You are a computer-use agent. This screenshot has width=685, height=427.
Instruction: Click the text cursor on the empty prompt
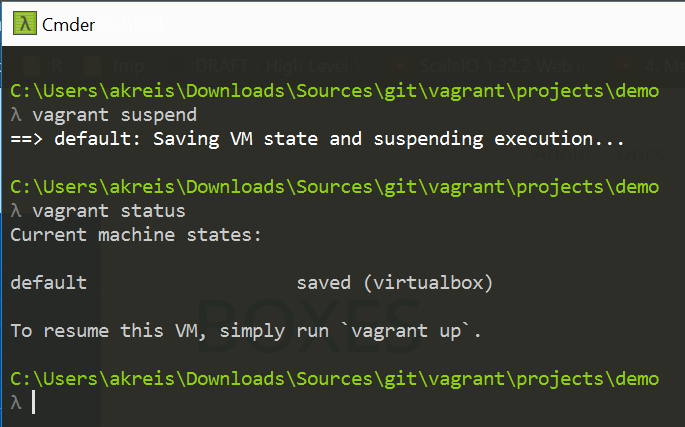coord(33,403)
